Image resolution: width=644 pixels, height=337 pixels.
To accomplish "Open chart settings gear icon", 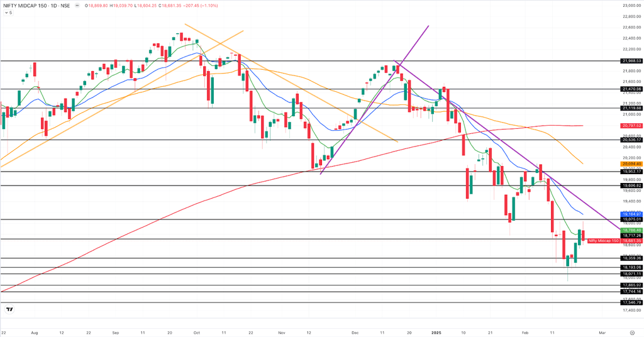I will point(632,332).
